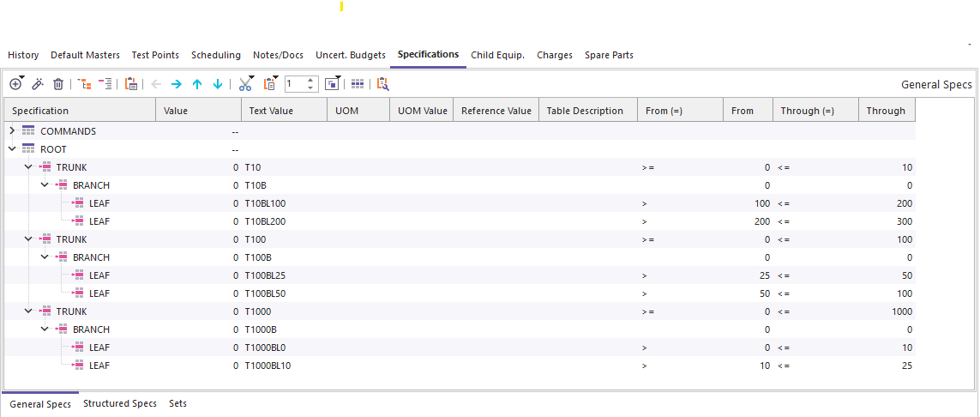Collapse the T100B BRANCH node
The height and width of the screenshot is (417, 980).
pyautogui.click(x=45, y=257)
